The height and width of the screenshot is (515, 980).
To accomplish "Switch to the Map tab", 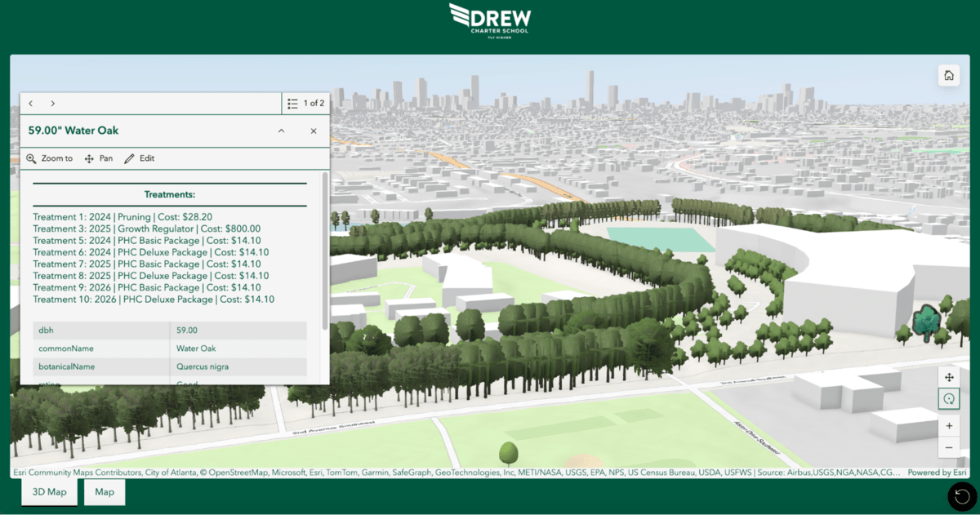I will pos(104,492).
